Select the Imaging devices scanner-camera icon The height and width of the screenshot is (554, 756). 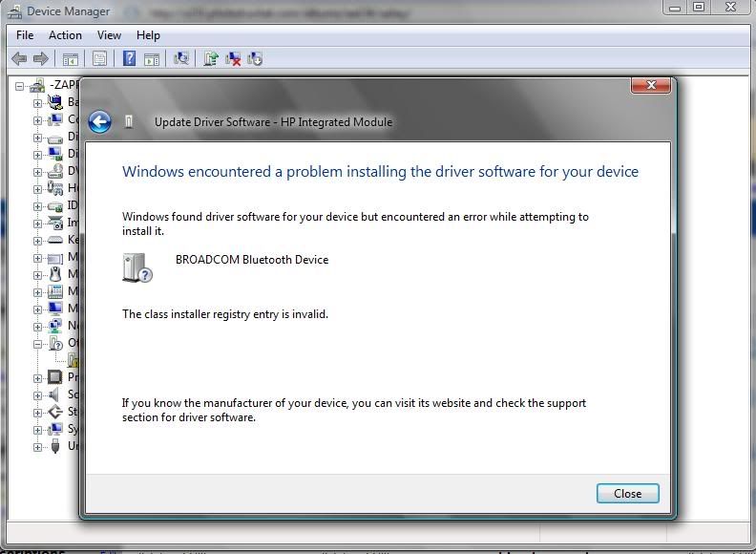click(55, 223)
